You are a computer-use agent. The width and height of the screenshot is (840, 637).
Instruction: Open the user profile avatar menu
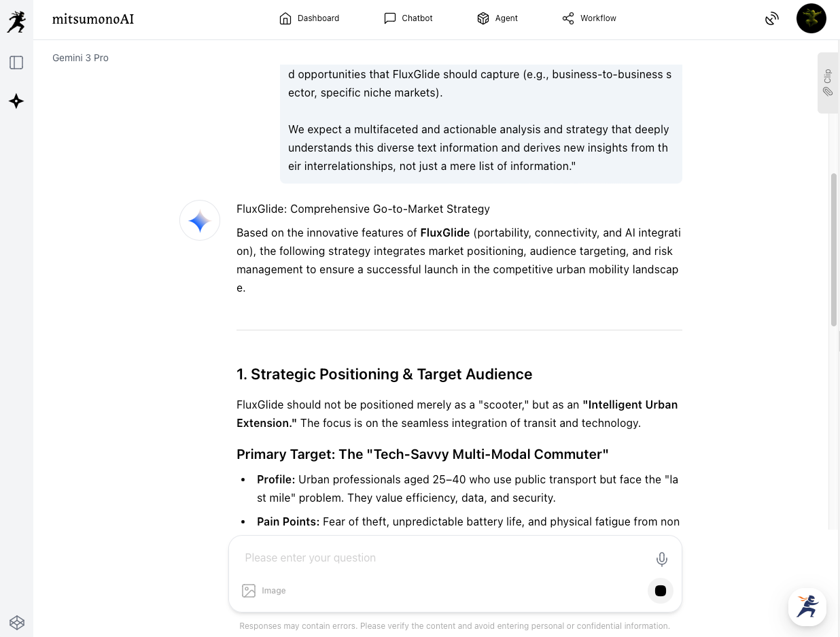pyautogui.click(x=811, y=18)
